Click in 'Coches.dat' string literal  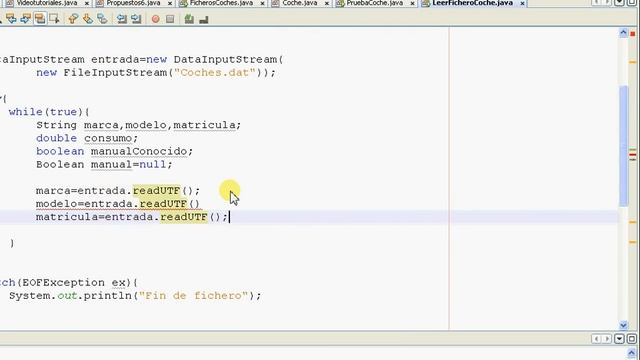pos(215,73)
